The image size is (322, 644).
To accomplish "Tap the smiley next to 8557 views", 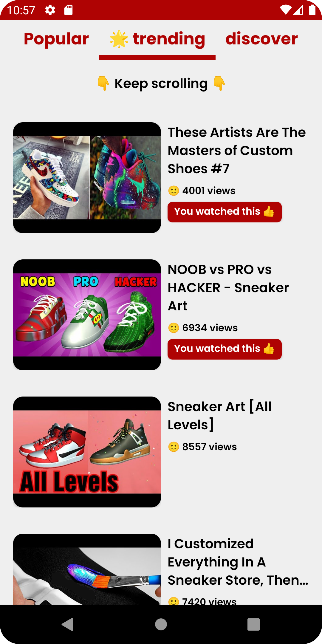I will point(174,447).
